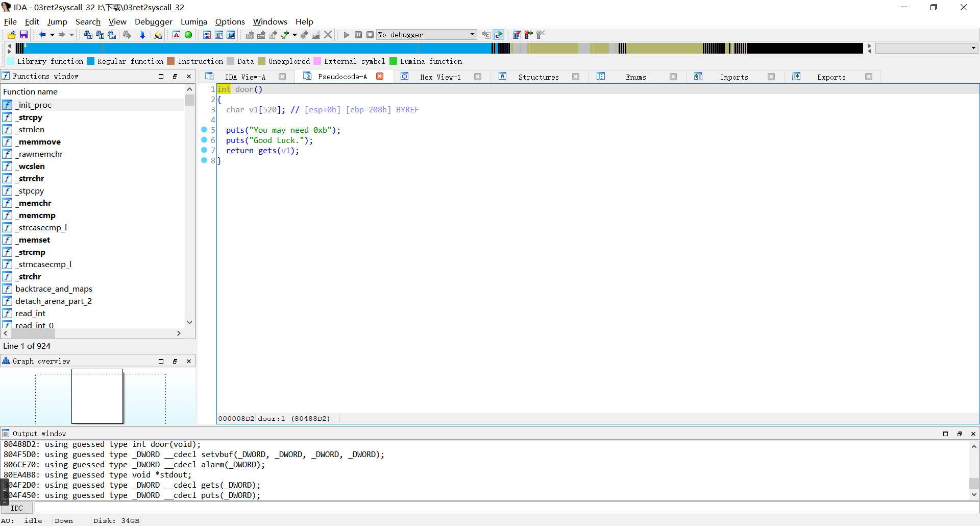Click the Jump back arrow icon

[42, 35]
